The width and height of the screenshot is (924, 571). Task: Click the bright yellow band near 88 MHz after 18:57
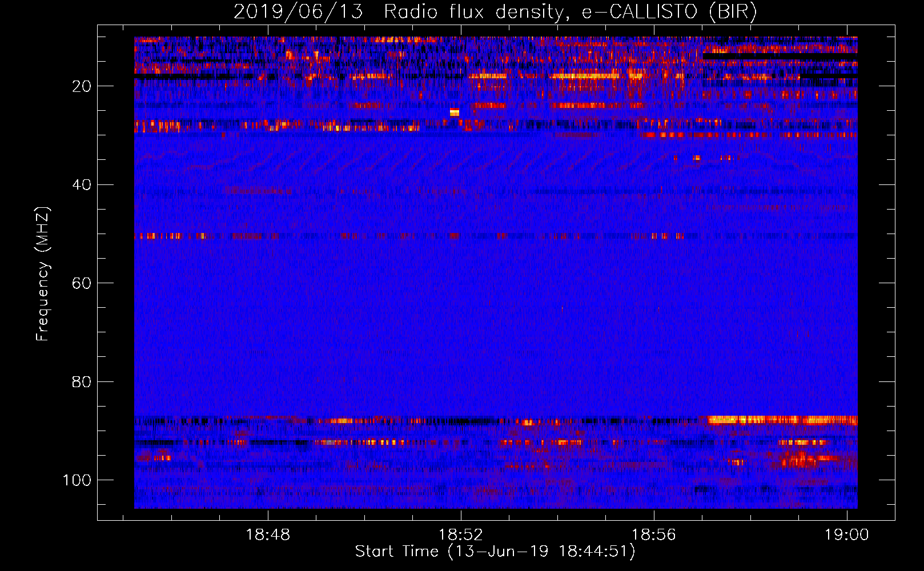coord(782,420)
